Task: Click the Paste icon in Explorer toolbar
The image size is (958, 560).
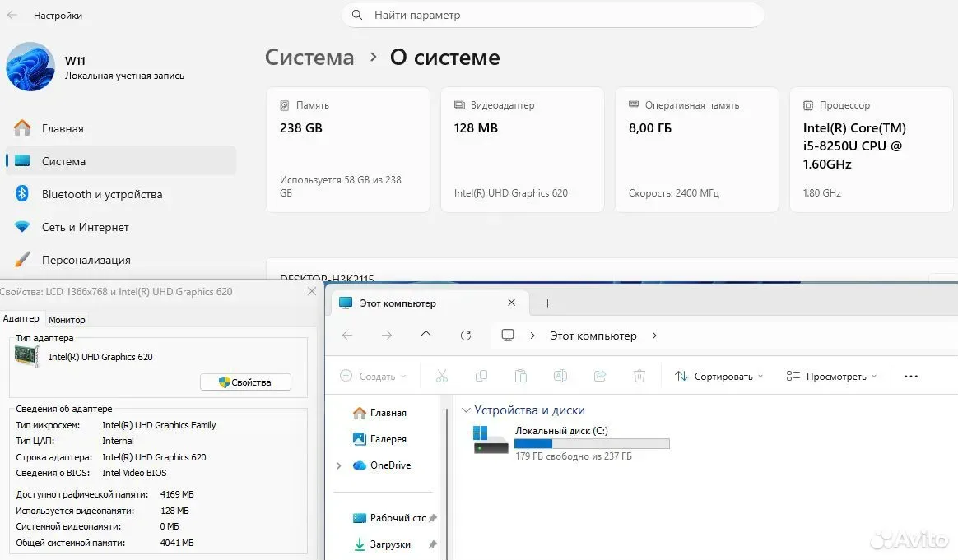Action: (520, 376)
